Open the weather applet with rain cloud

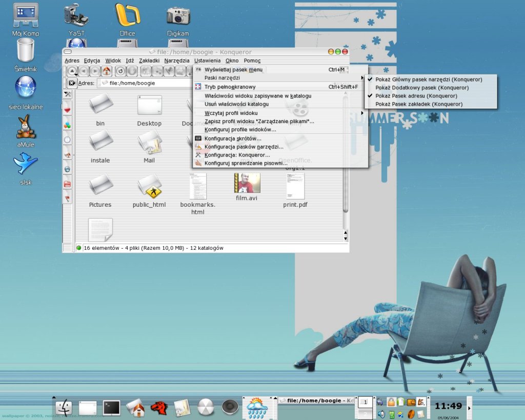[x=257, y=408]
